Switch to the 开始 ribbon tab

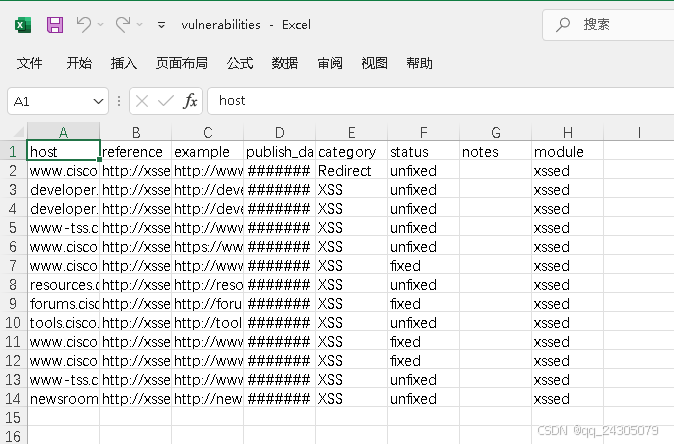(79, 63)
